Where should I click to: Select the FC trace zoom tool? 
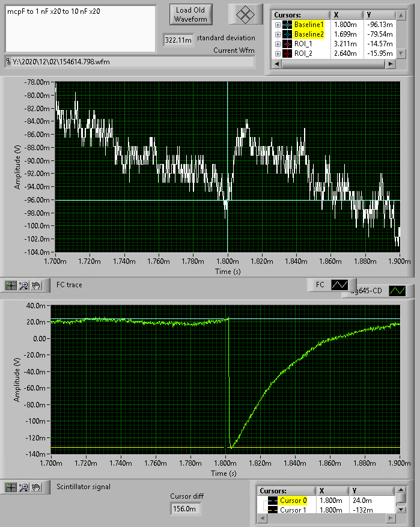(24, 285)
